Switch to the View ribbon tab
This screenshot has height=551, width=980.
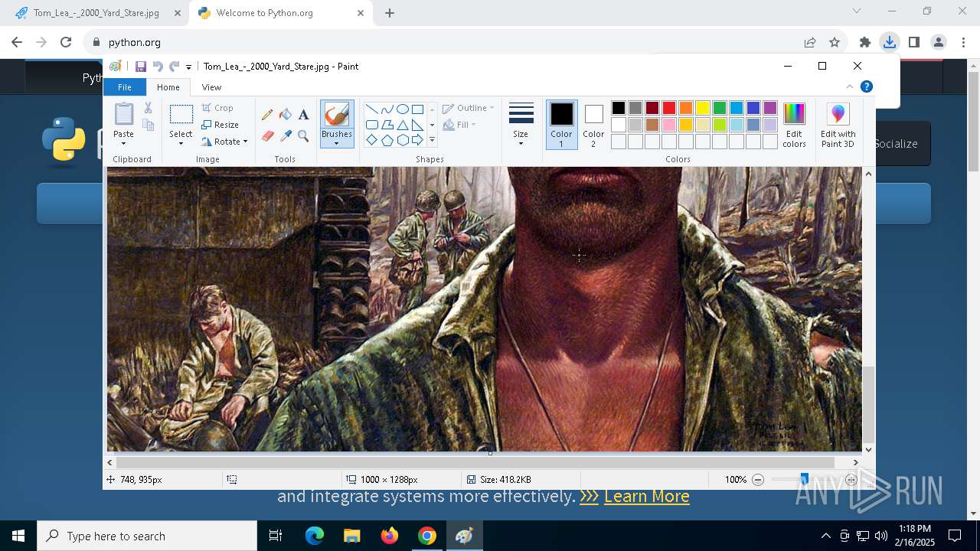coord(211,87)
